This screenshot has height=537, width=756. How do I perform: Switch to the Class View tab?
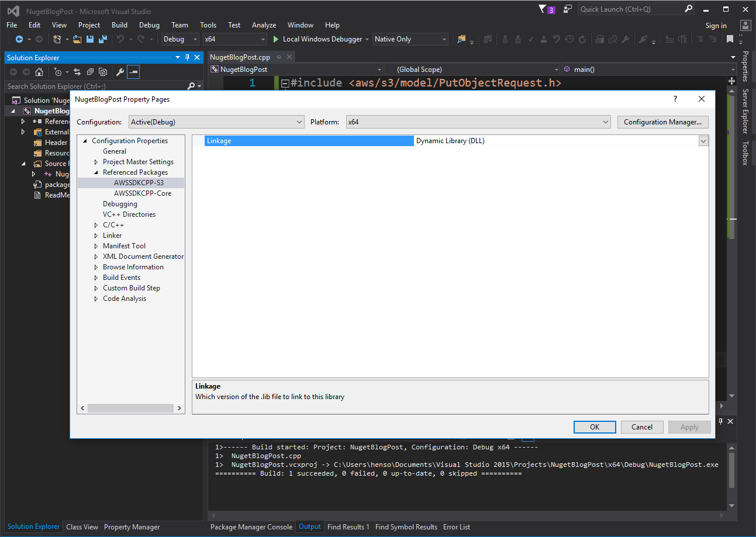(82, 527)
